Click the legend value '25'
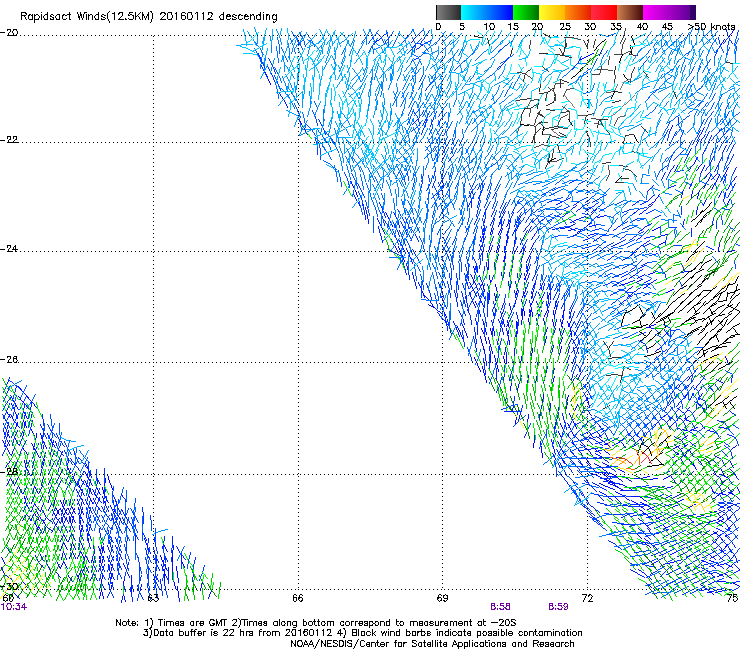The width and height of the screenshot is (740, 650). [564, 27]
